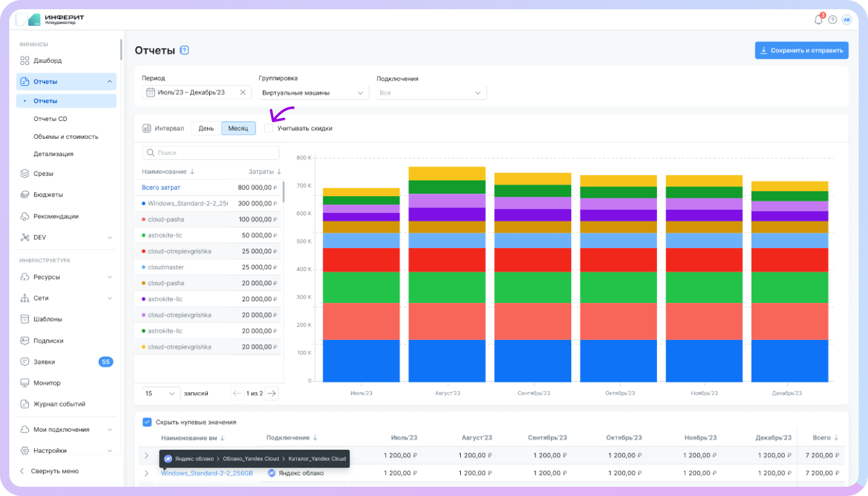This screenshot has width=868, height=496.
Task: Select Отчеты CD submenu item
Action: point(50,118)
